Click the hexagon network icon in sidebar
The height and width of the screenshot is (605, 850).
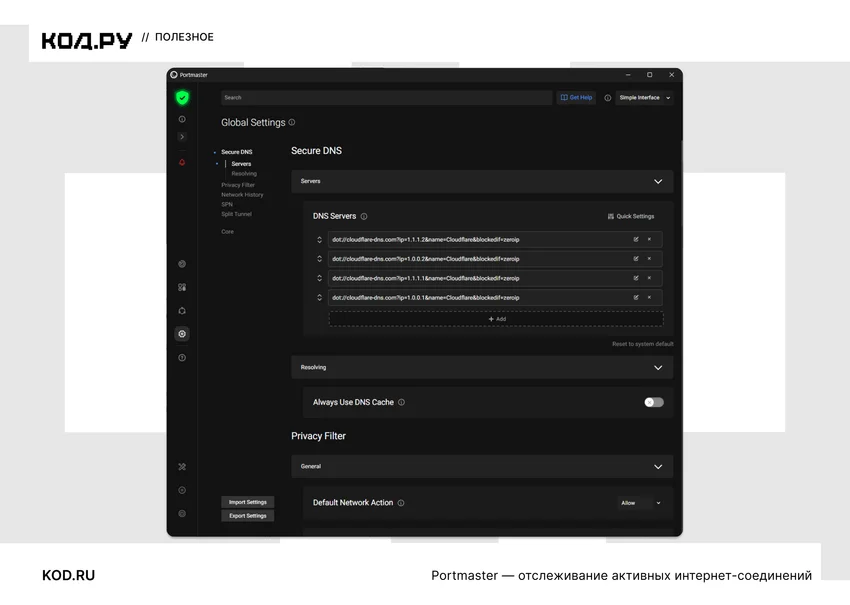point(182,311)
